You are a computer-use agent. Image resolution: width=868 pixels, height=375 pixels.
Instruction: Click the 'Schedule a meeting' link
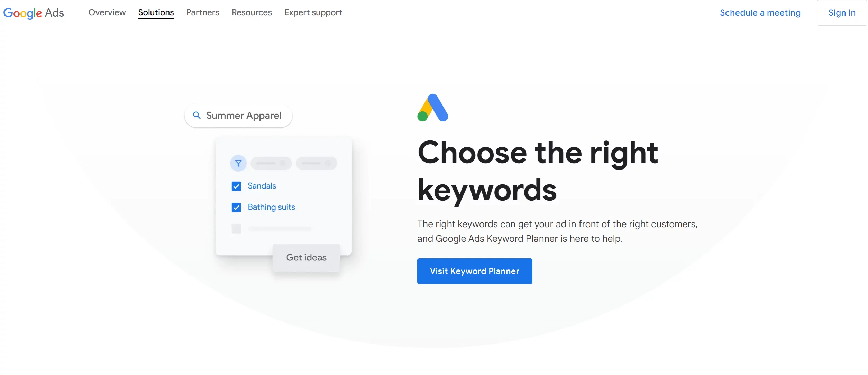tap(761, 12)
